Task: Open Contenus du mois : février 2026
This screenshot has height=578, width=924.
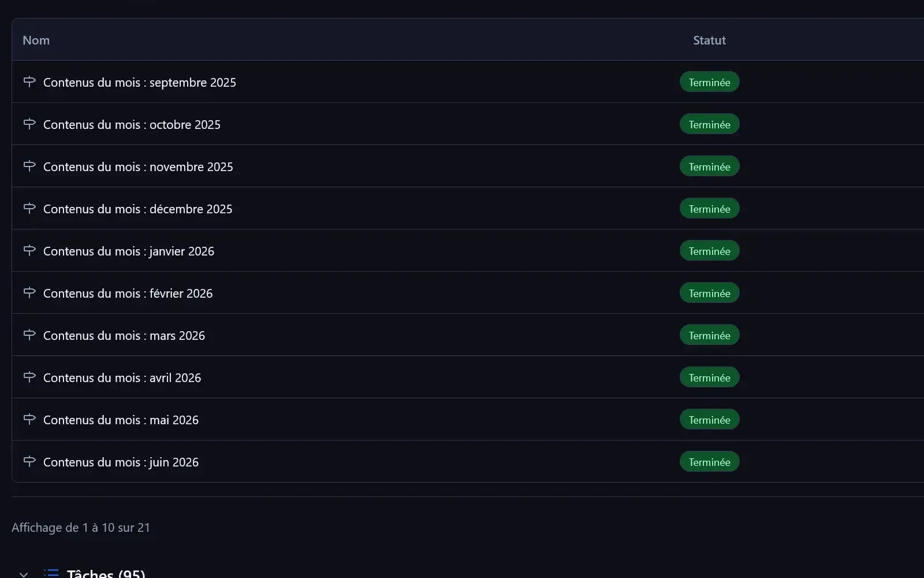Action: (x=128, y=294)
